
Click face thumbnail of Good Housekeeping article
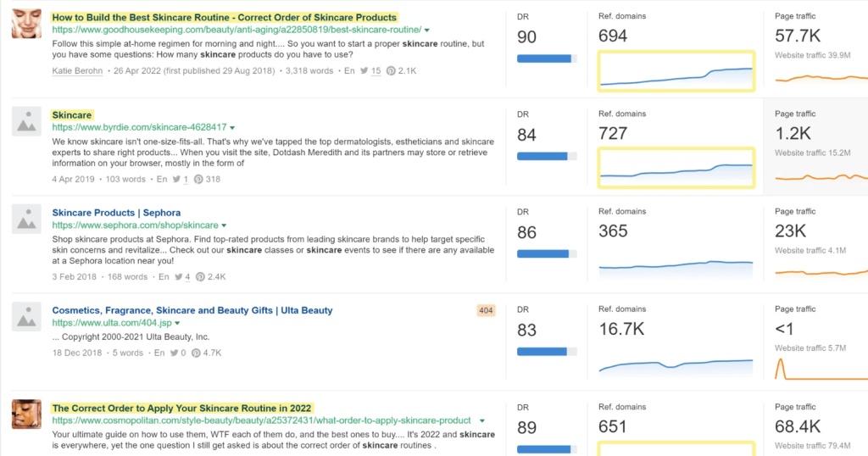point(26,23)
